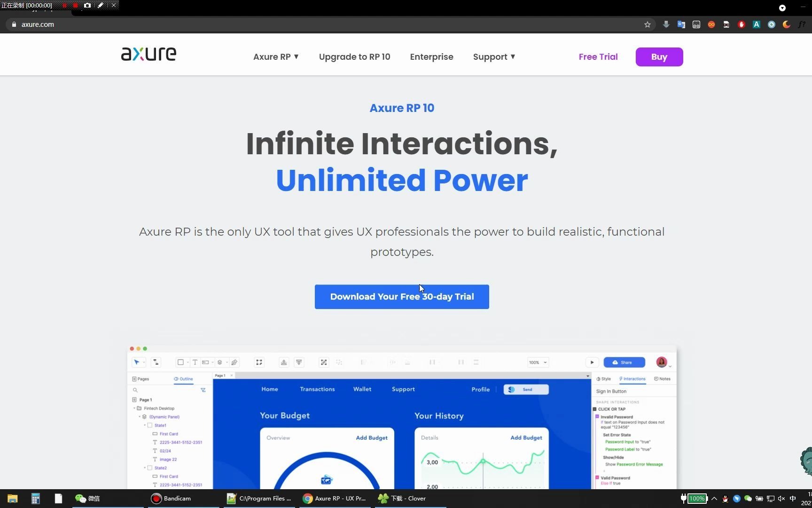
Task: Click the camera screenshot icon in recording bar
Action: pyautogui.click(x=87, y=5)
